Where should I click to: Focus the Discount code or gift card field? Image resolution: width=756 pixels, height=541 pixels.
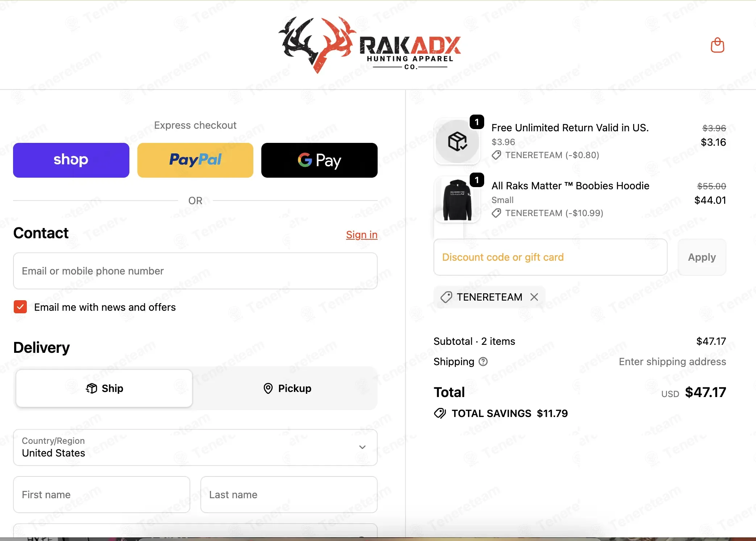tap(550, 257)
